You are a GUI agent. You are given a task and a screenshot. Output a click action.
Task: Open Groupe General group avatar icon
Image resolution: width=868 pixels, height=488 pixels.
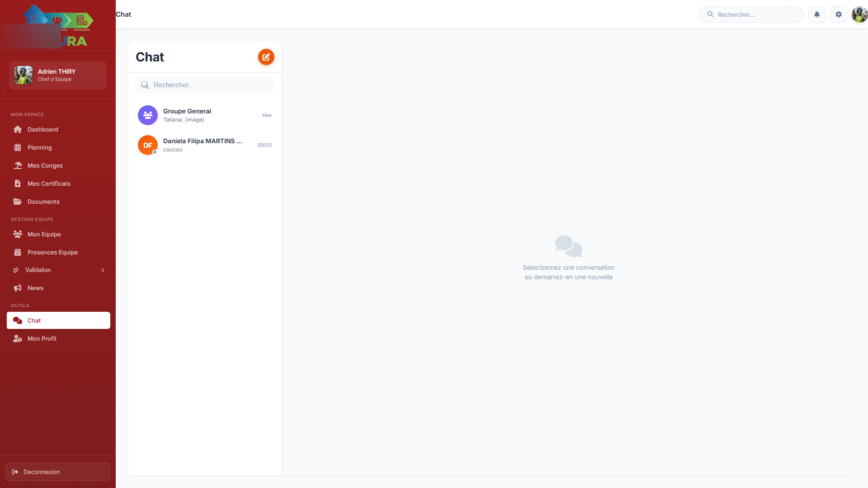(x=147, y=115)
